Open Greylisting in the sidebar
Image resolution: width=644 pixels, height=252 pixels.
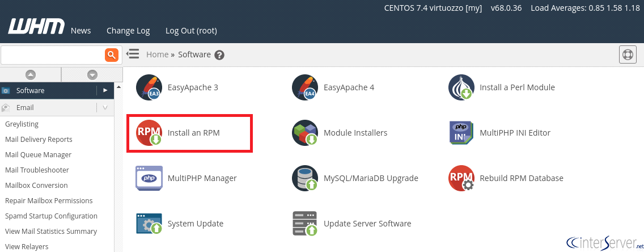[x=22, y=124]
